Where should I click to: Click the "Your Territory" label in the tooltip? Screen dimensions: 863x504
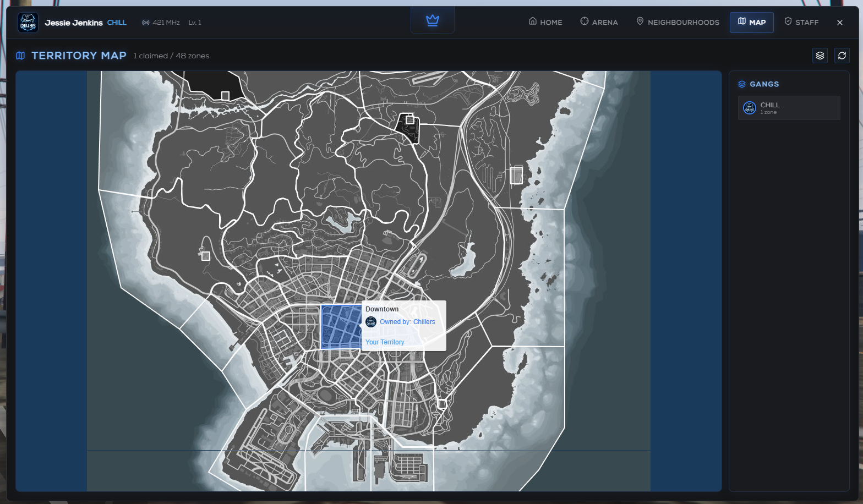pos(385,342)
